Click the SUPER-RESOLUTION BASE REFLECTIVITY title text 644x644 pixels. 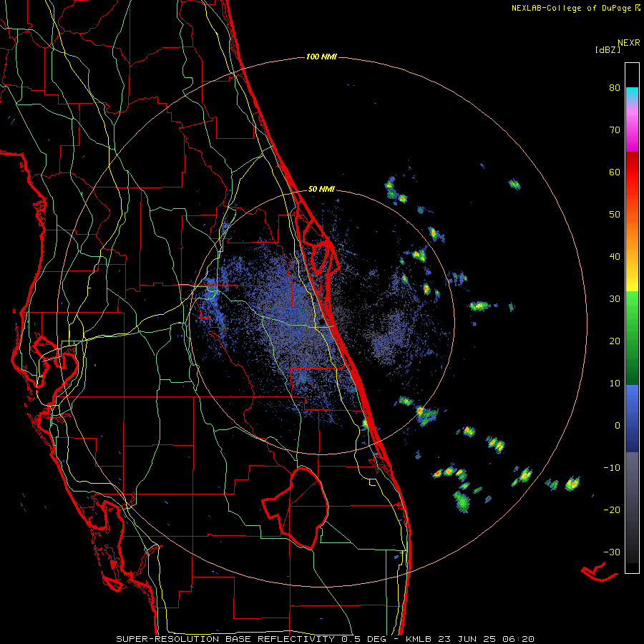coord(225,639)
